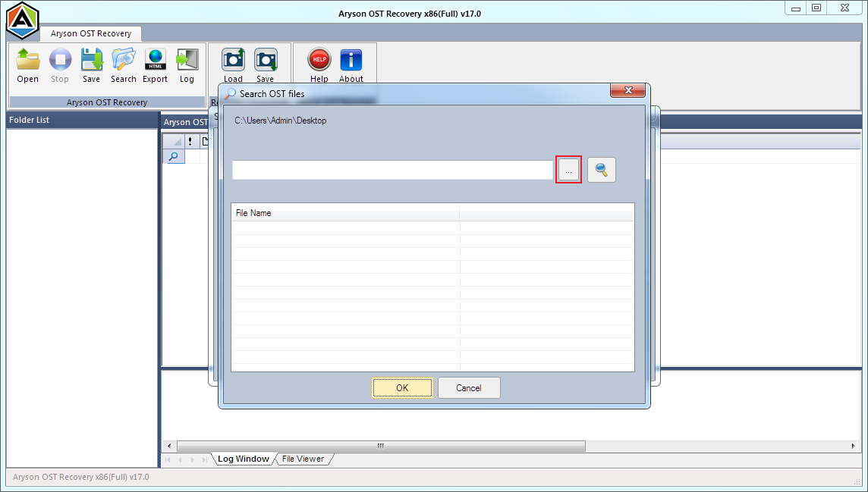Click the magnifier icon in grid filter row

pos(173,156)
